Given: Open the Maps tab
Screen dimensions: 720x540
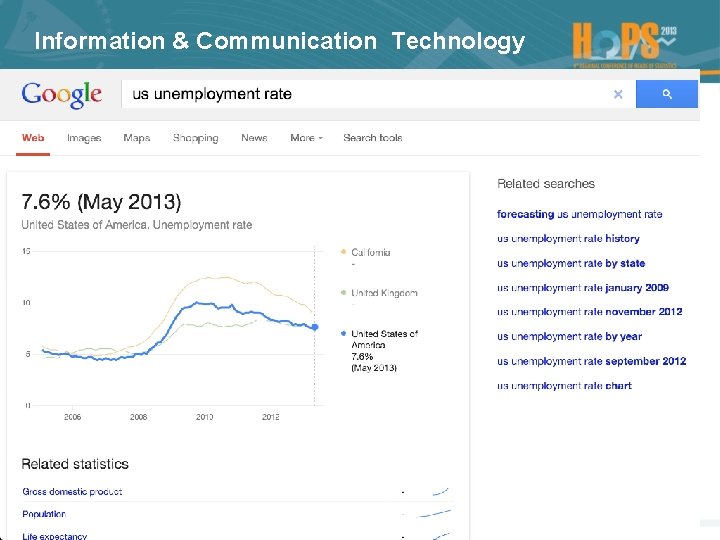Looking at the screenshot, I should [x=137, y=138].
